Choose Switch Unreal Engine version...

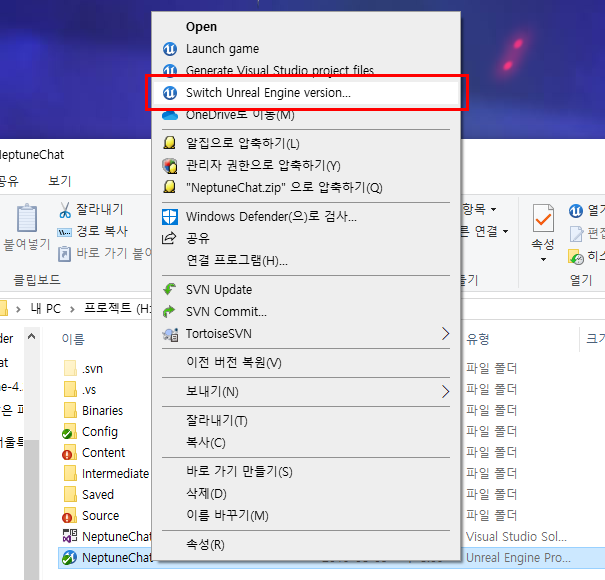[x=268, y=93]
